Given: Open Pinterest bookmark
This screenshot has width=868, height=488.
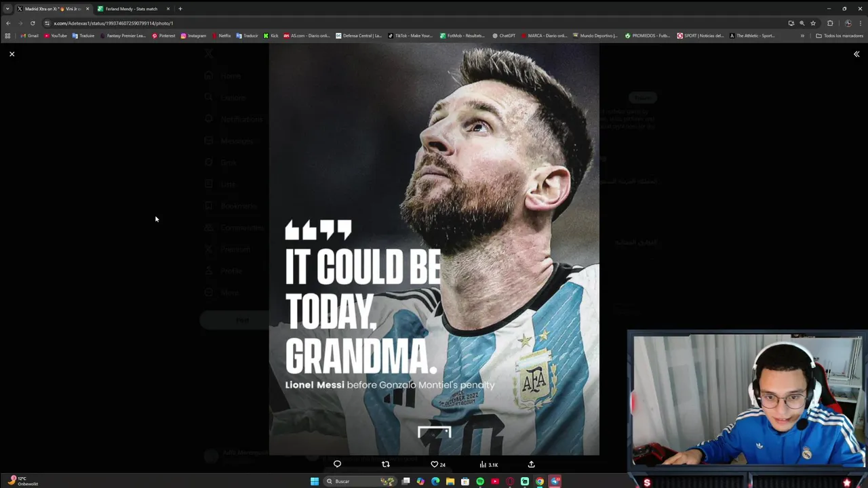Looking at the screenshot, I should coord(163,36).
